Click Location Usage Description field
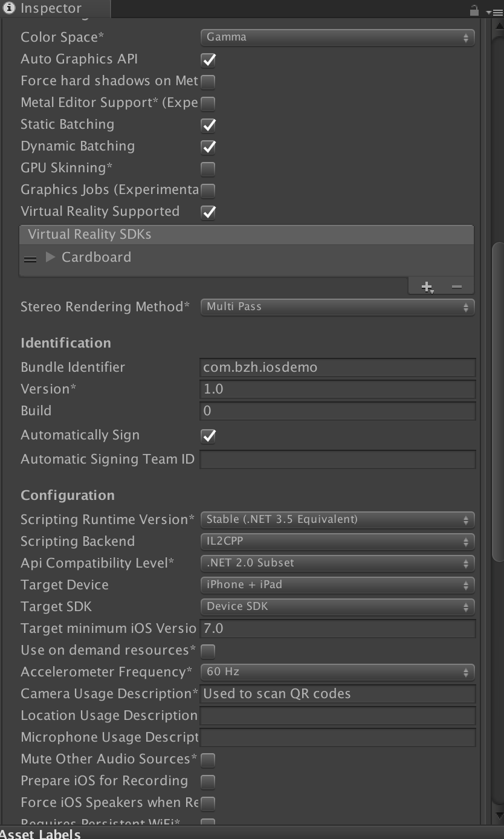 point(338,716)
